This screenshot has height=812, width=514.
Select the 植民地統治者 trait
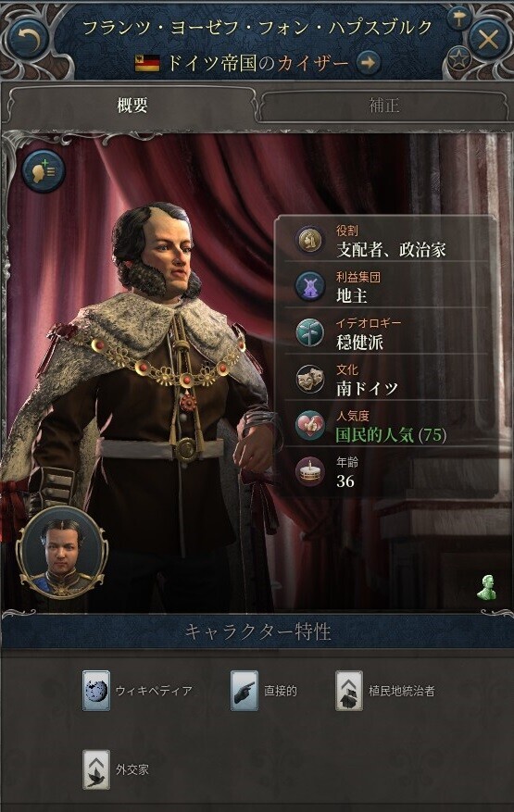385,691
